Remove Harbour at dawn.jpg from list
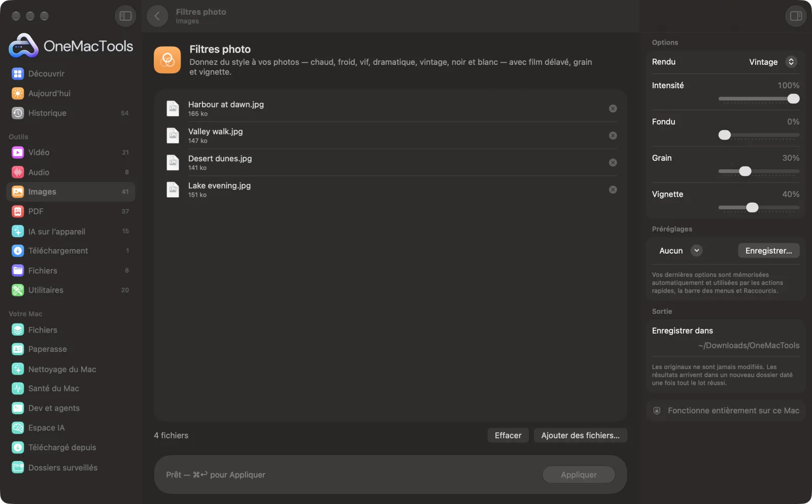The height and width of the screenshot is (504, 812). (613, 109)
